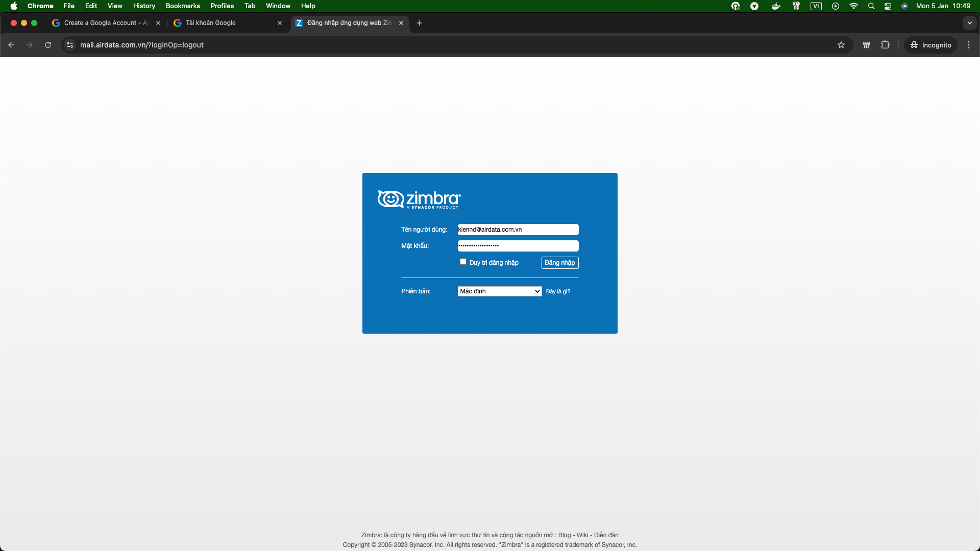The image size is (980, 551).
Task: Reload the page with refresh icon
Action: (x=48, y=45)
